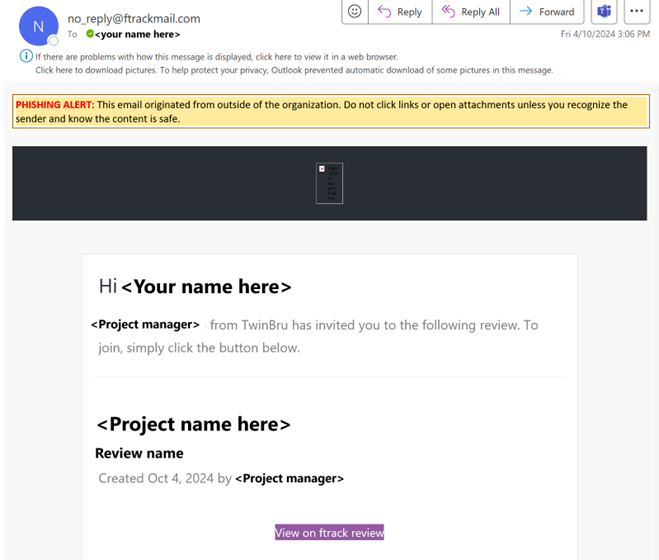659x560 pixels.
Task: Click the 'Review name' label
Action: [139, 453]
